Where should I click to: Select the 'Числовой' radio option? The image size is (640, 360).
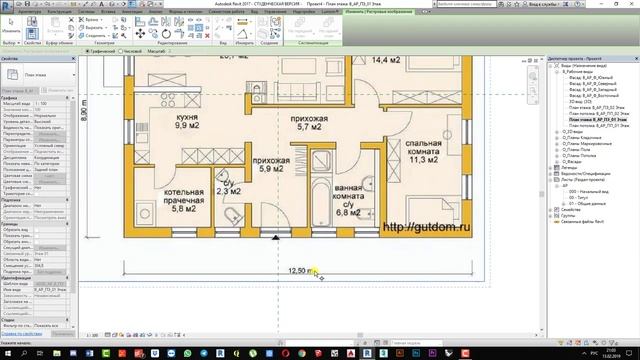point(130,51)
